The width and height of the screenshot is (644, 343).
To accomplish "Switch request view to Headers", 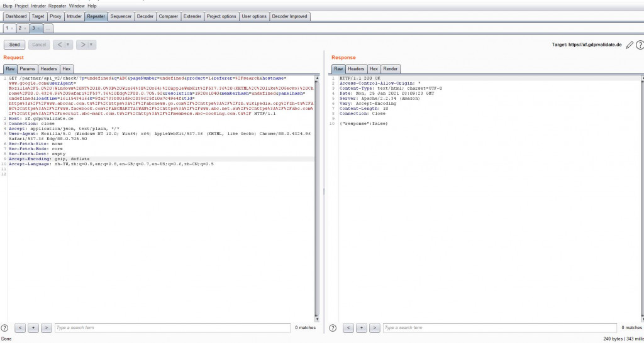I will tap(48, 69).
